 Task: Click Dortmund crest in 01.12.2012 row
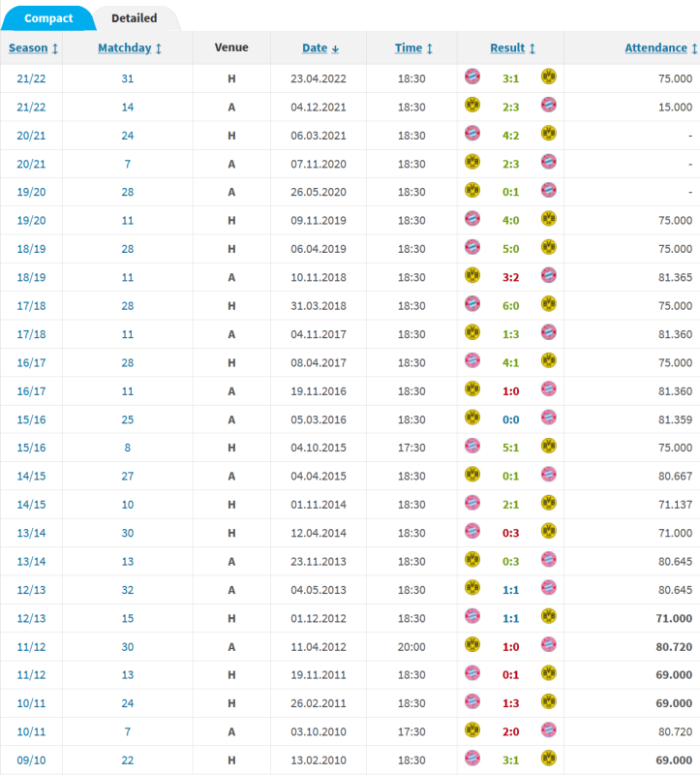549,616
